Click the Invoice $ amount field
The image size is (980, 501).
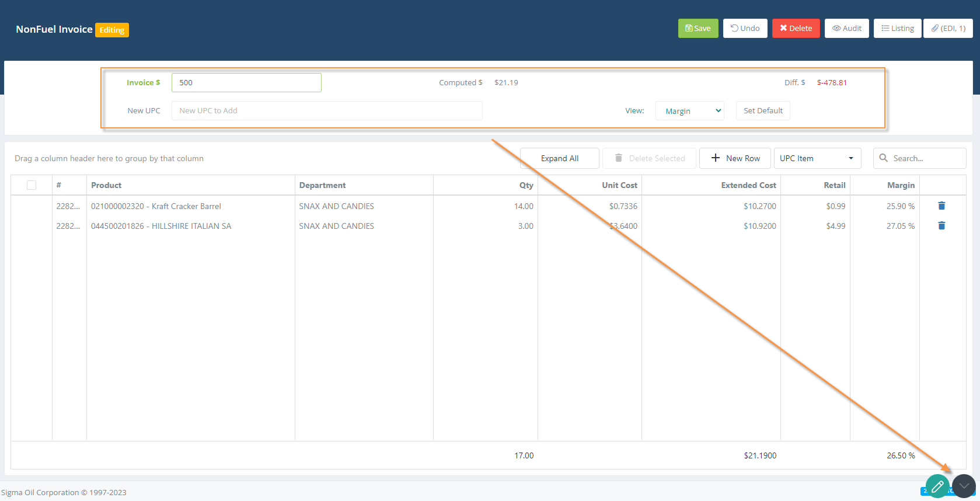click(x=246, y=82)
